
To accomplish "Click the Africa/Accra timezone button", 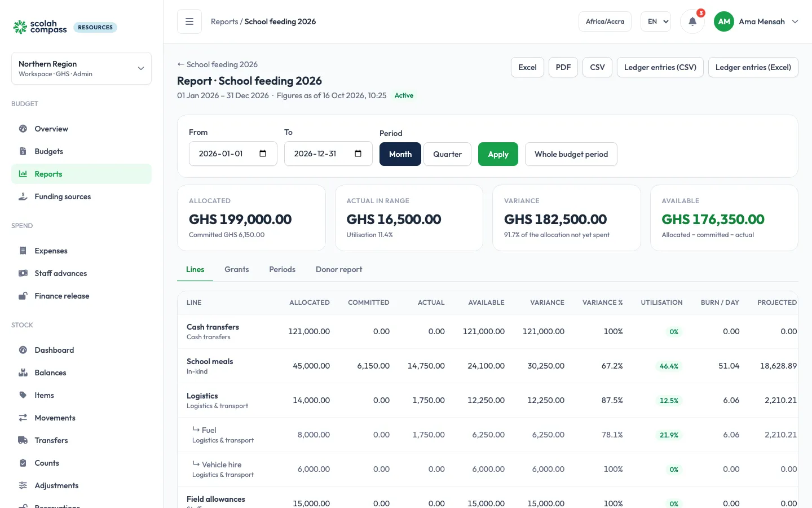I will 605,21.
